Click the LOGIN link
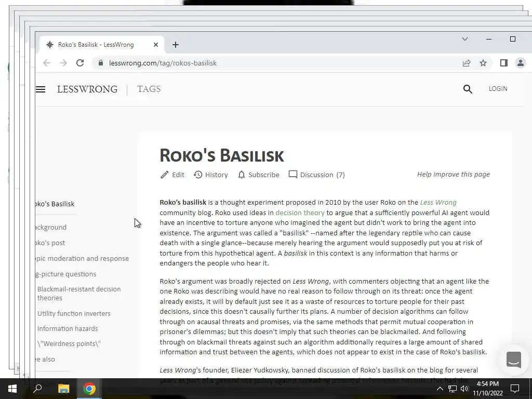The image size is (532, 399). (x=498, y=88)
